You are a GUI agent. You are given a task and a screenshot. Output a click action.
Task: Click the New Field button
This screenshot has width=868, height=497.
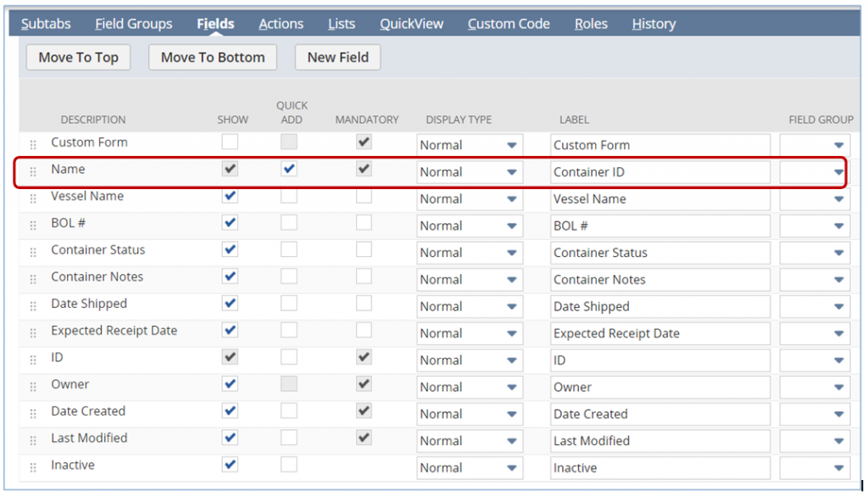coord(337,58)
